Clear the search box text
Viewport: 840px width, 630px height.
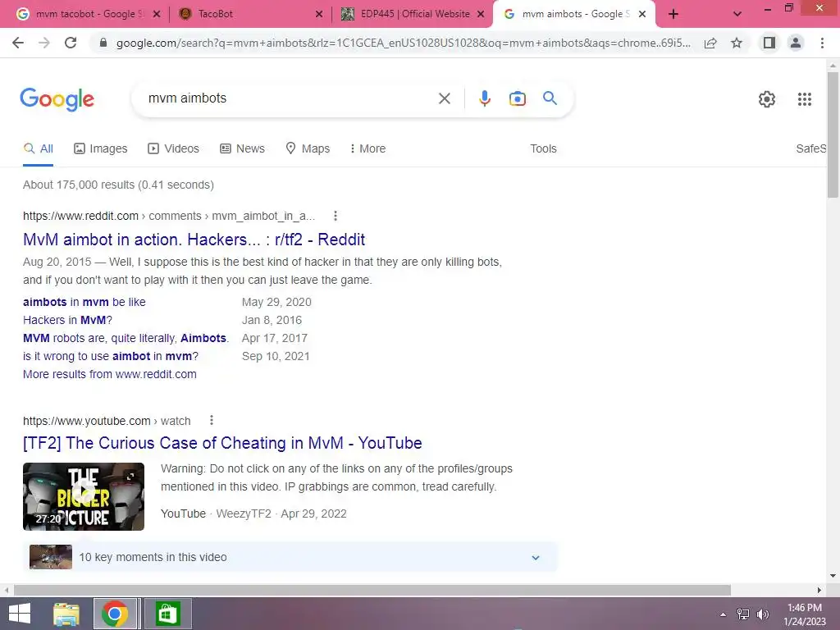pyautogui.click(x=444, y=98)
